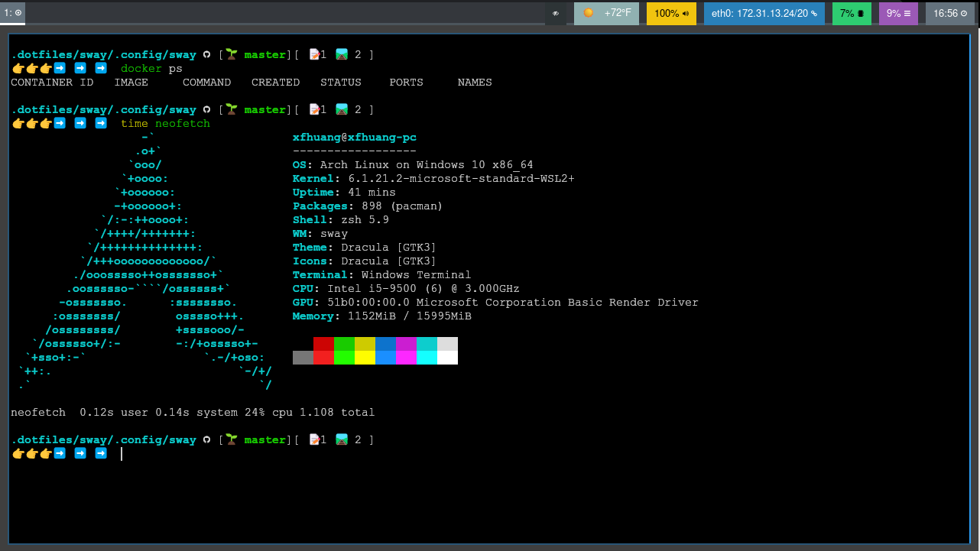Viewport: 980px width, 551px height.
Task: Switch to workspace 1 in the bar
Action: click(12, 13)
